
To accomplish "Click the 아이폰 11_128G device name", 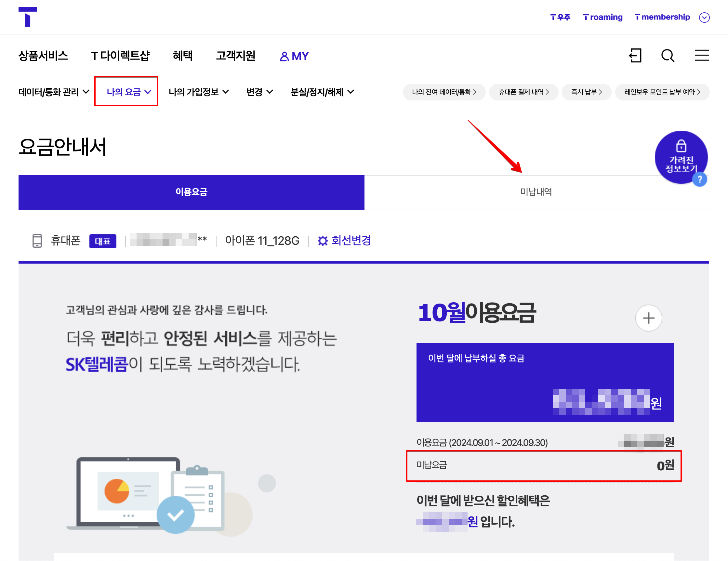I will (x=262, y=241).
